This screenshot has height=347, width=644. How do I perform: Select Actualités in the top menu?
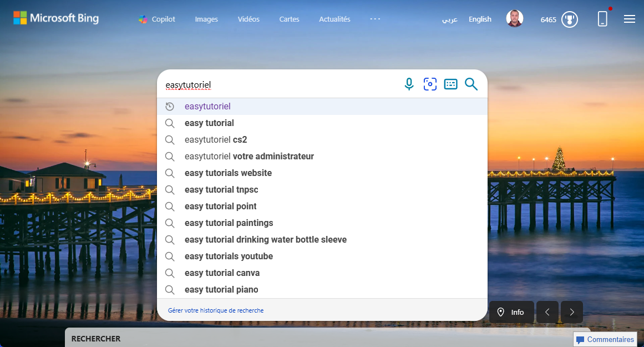334,19
